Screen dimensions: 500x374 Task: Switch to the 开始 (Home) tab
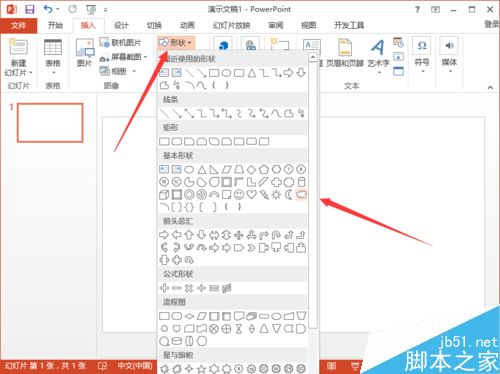point(55,25)
